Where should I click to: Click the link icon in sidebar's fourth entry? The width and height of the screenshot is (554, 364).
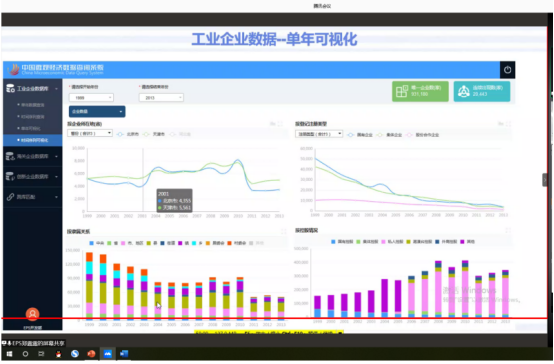pos(11,197)
